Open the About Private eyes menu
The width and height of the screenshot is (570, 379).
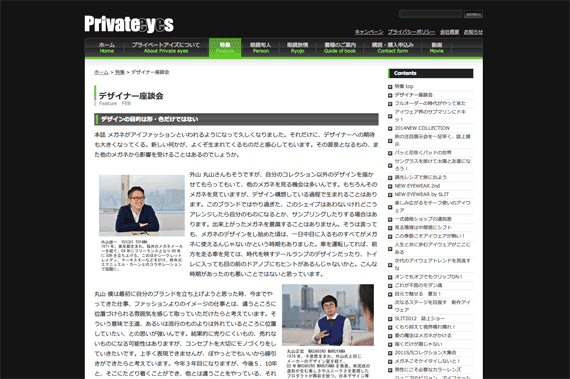pyautogui.click(x=166, y=48)
